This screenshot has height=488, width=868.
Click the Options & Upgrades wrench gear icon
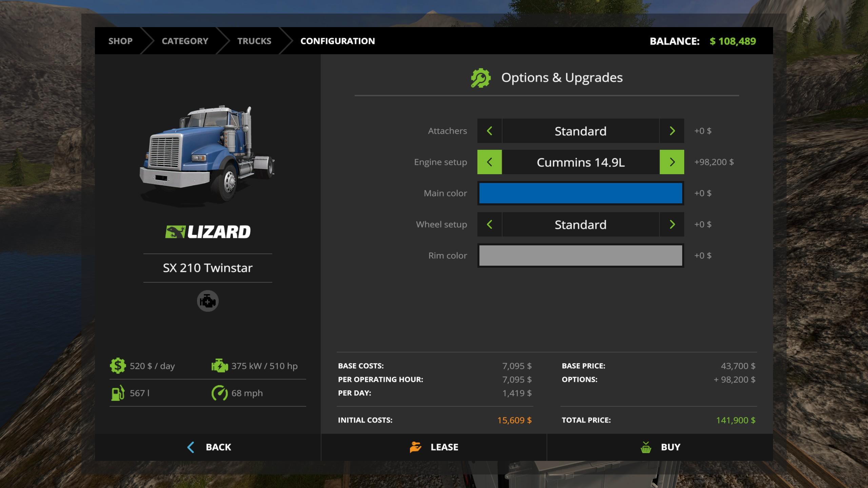point(480,78)
